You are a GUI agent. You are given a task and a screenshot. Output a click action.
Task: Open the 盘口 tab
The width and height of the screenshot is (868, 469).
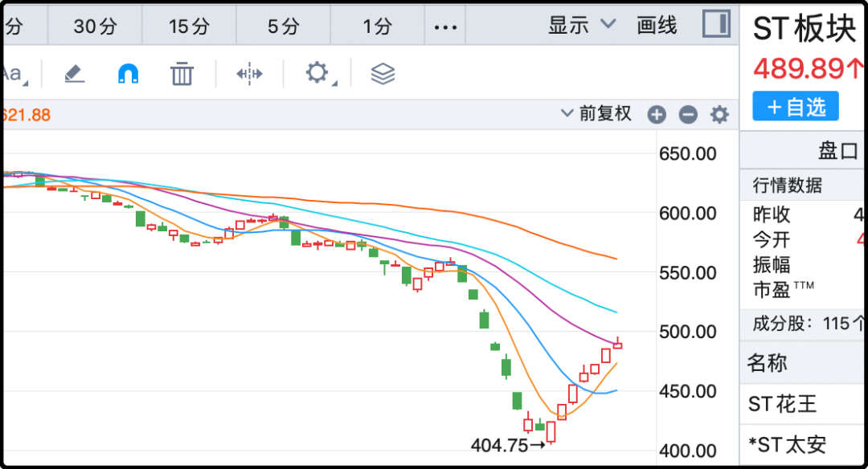[837, 150]
